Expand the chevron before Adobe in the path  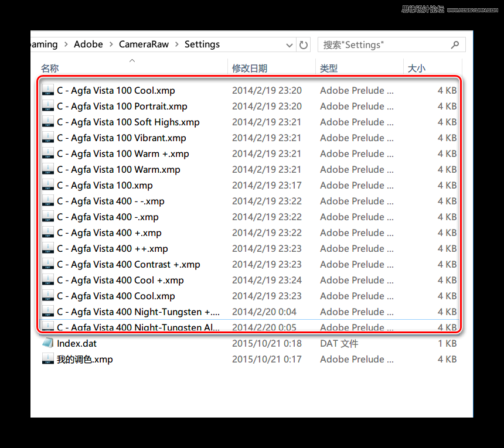click(66, 45)
